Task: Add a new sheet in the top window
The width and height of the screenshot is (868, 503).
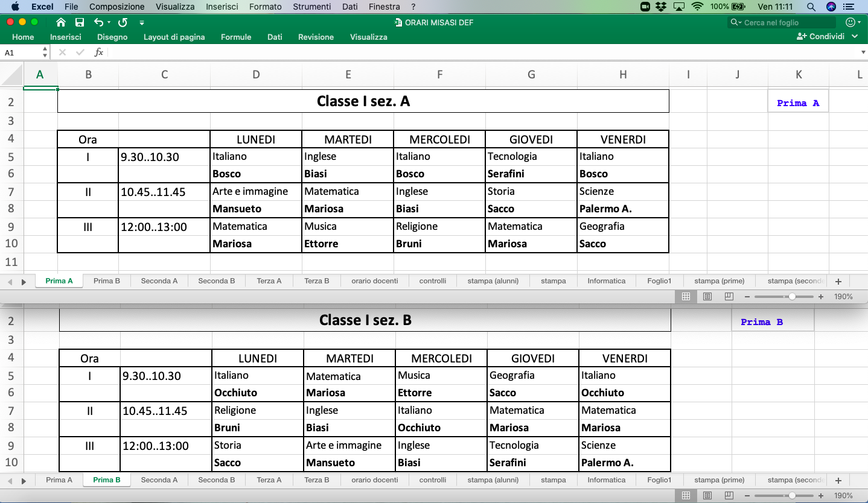Action: (838, 281)
